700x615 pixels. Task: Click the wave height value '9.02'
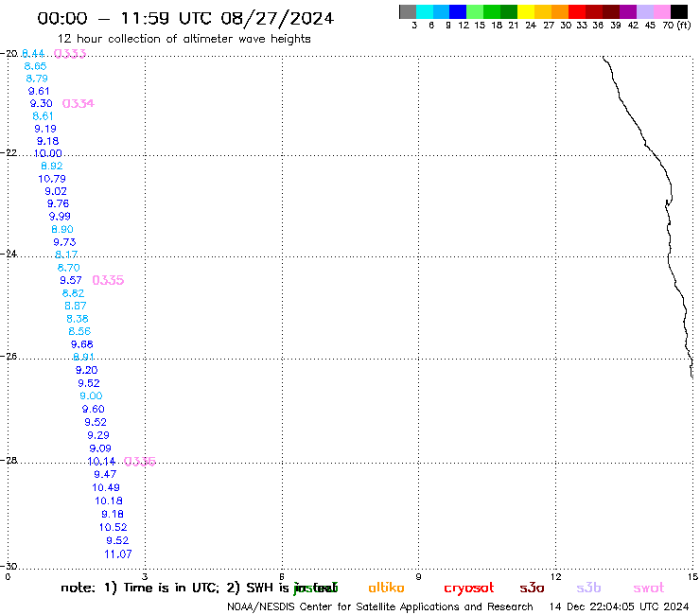tap(56, 192)
